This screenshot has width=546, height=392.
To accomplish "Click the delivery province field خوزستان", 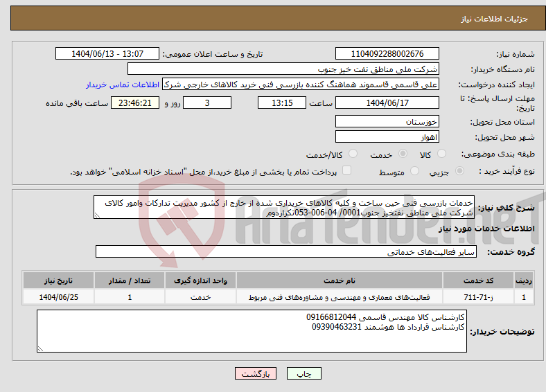I will (387, 121).
